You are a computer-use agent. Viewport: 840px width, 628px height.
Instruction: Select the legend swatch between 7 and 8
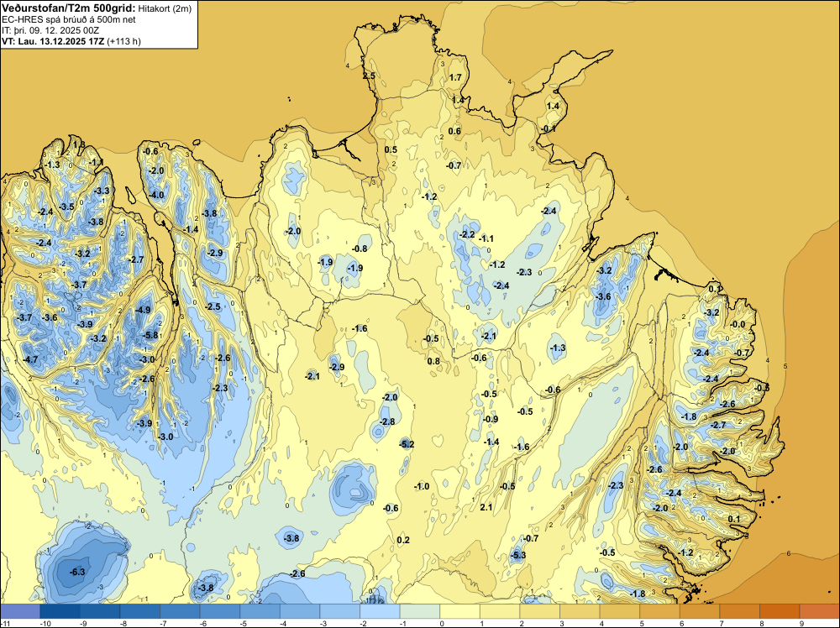pyautogui.click(x=740, y=611)
